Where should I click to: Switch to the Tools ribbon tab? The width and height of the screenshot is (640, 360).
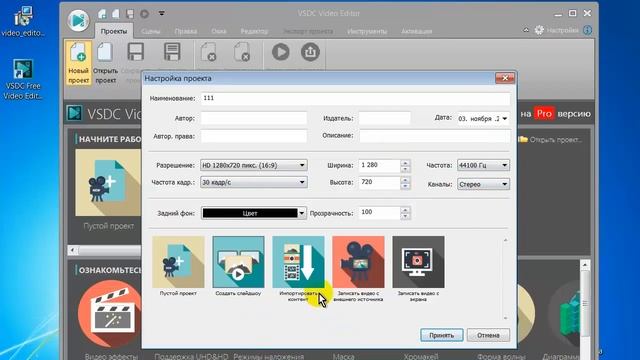[367, 31]
